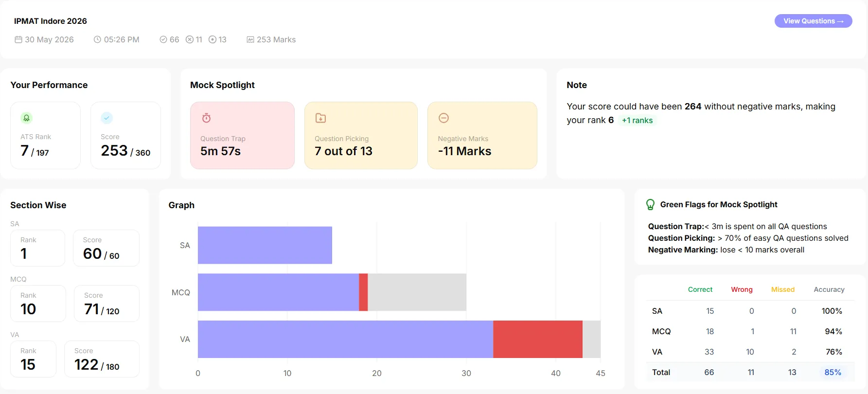Viewport: 868px width, 394px height.
Task: Click the Wrong column header in the table
Action: click(x=742, y=289)
